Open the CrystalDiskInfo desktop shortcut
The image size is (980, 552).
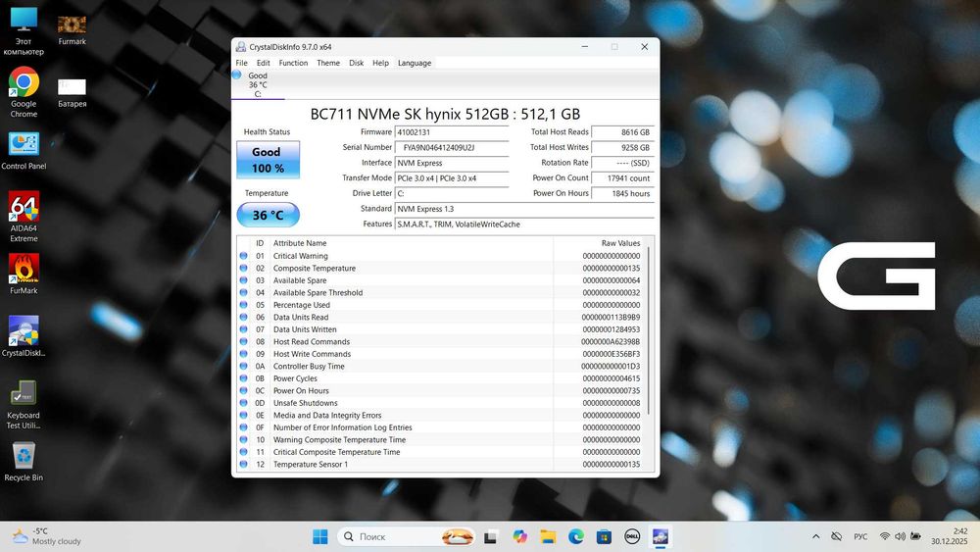24,336
